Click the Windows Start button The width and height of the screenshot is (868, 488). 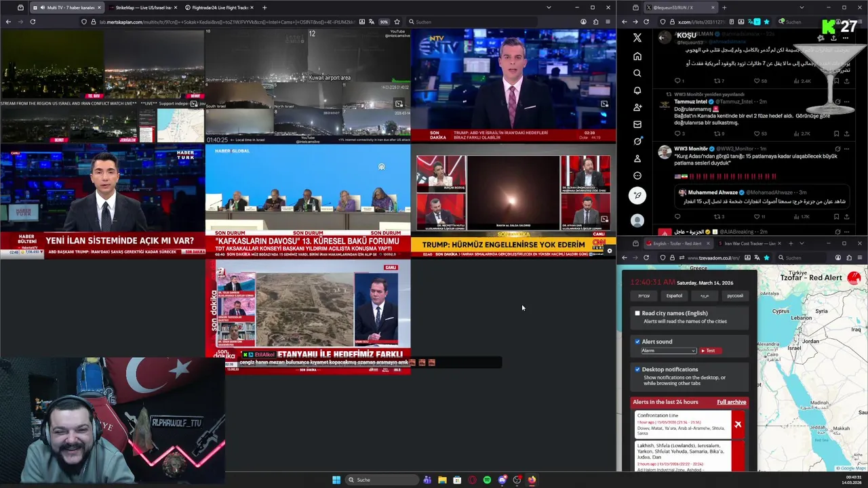[336, 480]
